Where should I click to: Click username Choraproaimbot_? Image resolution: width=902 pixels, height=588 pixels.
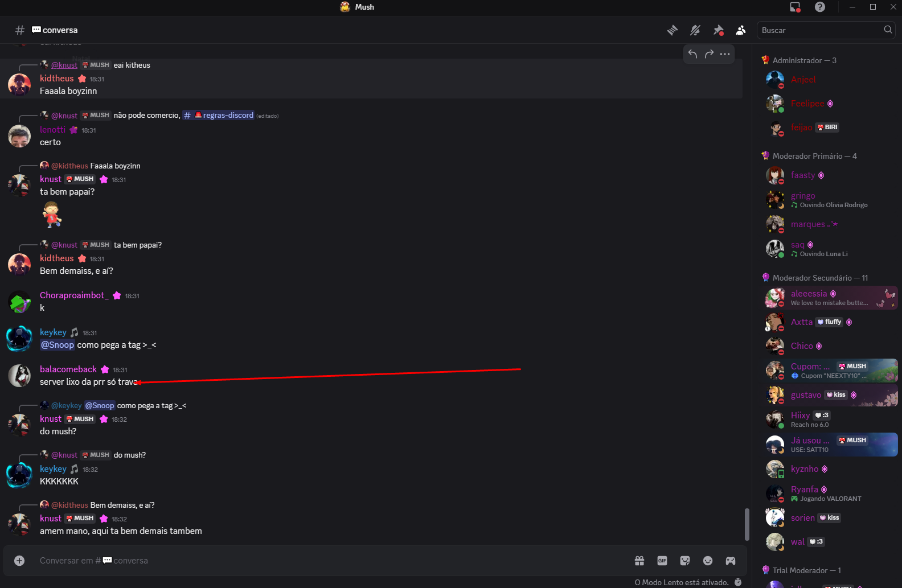(x=74, y=295)
